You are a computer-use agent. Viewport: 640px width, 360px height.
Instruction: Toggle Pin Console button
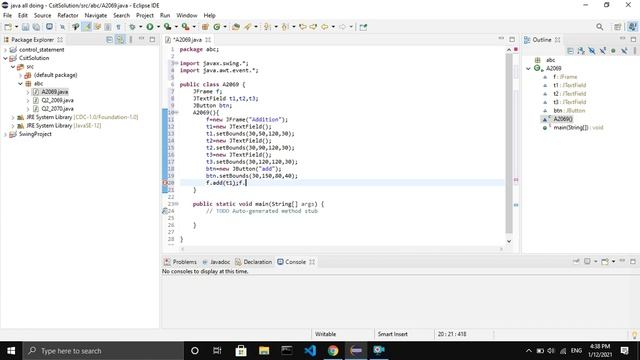[x=576, y=261]
